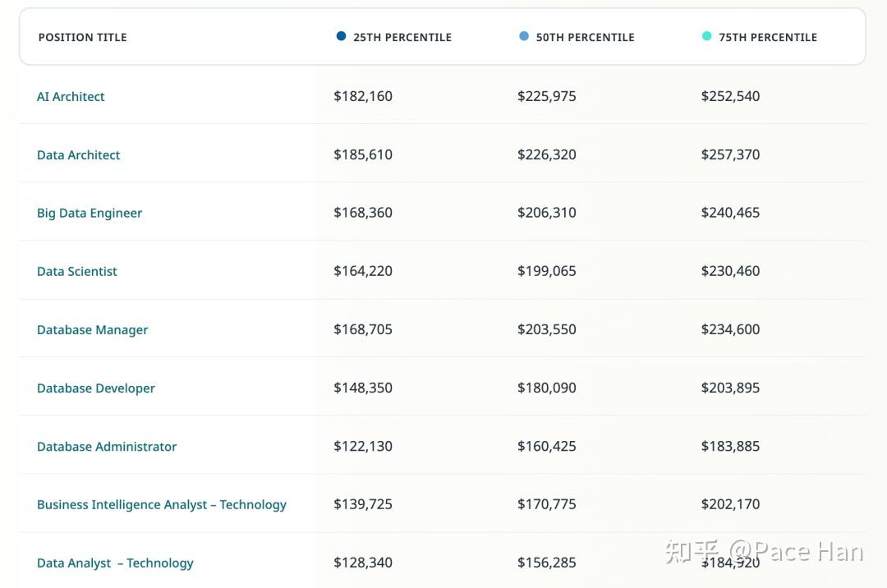Click the dark blue 25th percentile dot
This screenshot has height=588, width=887.
click(341, 36)
